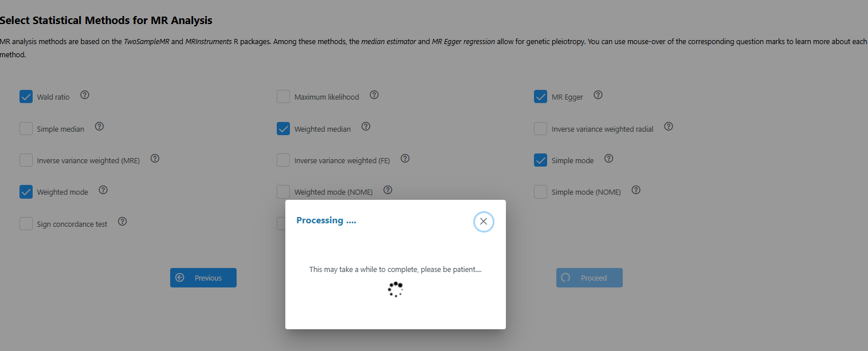The image size is (868, 351).
Task: Click the Previous button
Action: tap(203, 278)
